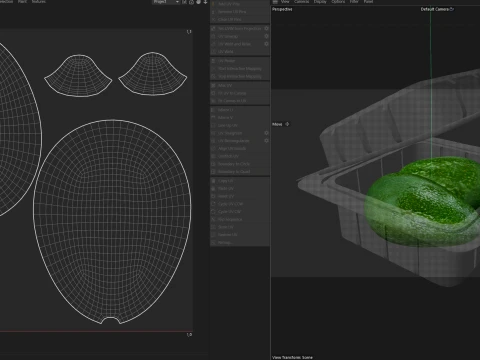Viewport: 480px width, 360px height.
Task: Open UV Straighten options gear
Action: 266,133
